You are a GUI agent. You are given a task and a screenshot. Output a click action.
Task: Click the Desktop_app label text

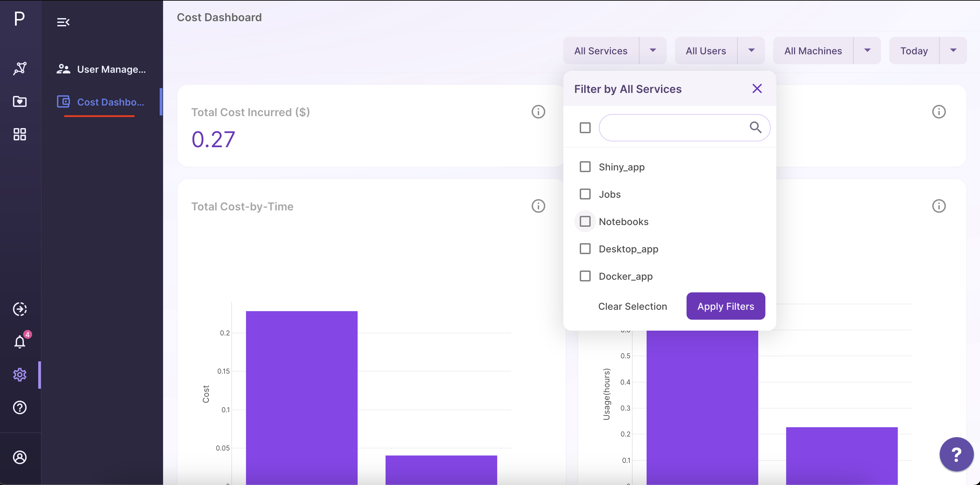(629, 249)
